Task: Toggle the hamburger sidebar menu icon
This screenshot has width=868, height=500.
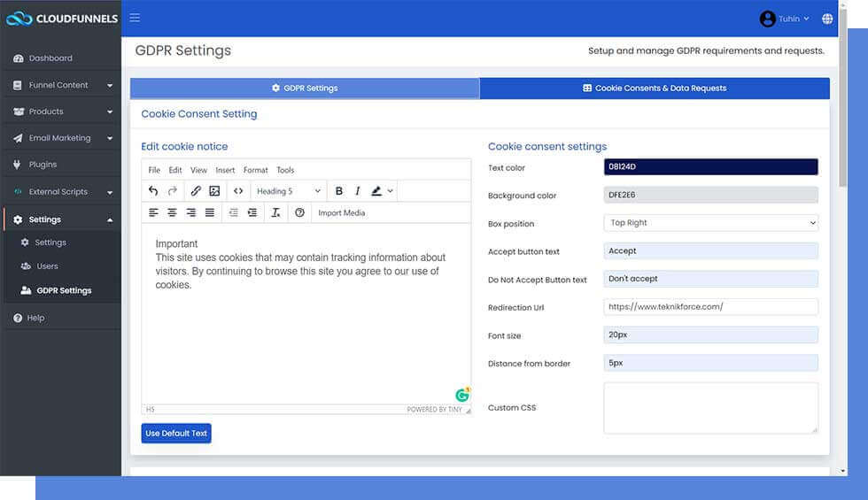Action: [135, 18]
